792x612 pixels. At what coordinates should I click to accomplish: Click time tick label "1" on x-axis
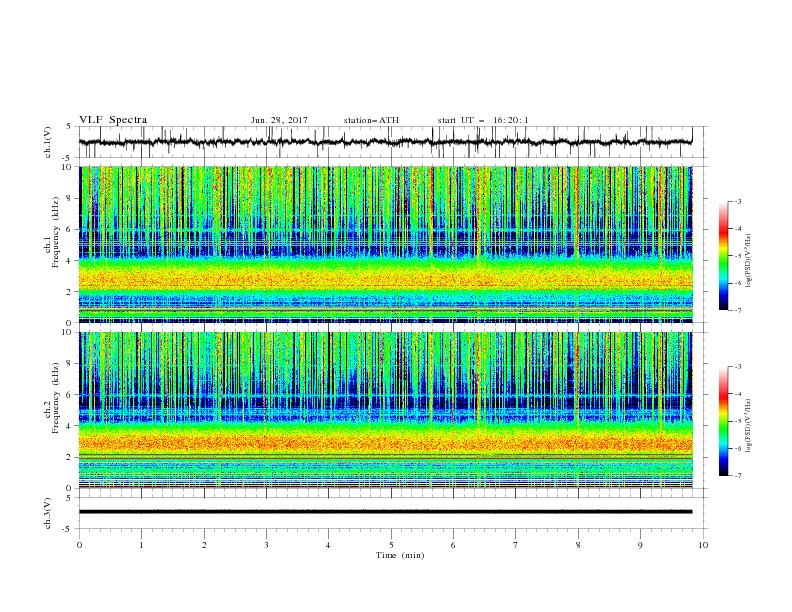click(x=141, y=545)
